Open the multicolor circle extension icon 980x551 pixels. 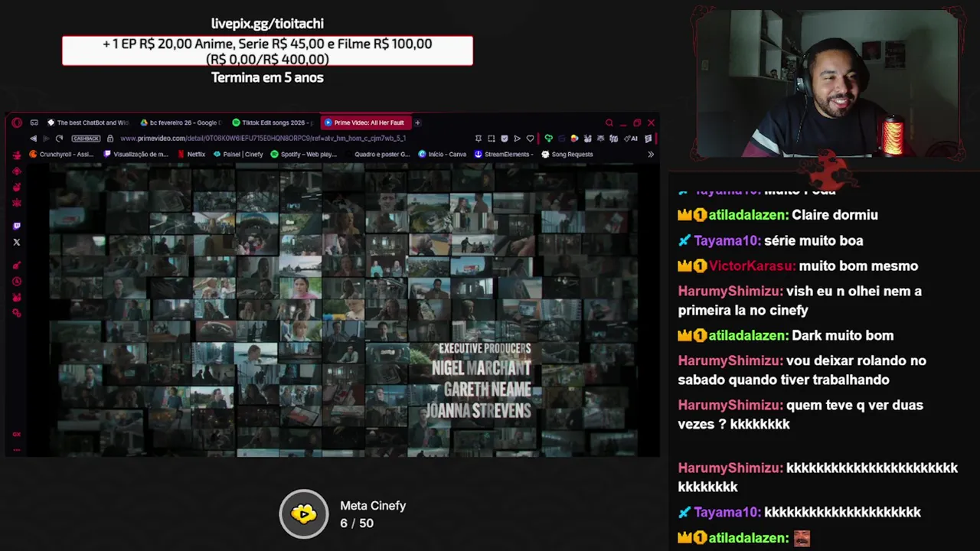tap(574, 139)
